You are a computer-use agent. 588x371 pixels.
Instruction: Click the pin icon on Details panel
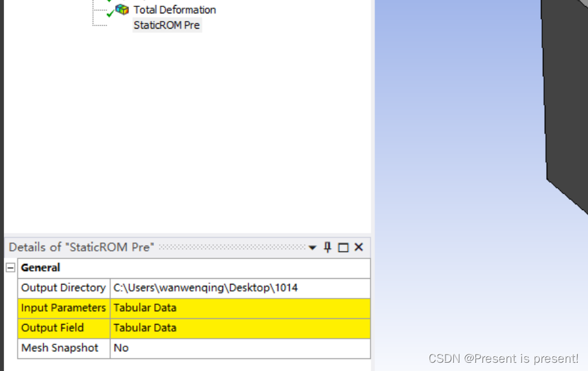[x=327, y=248]
